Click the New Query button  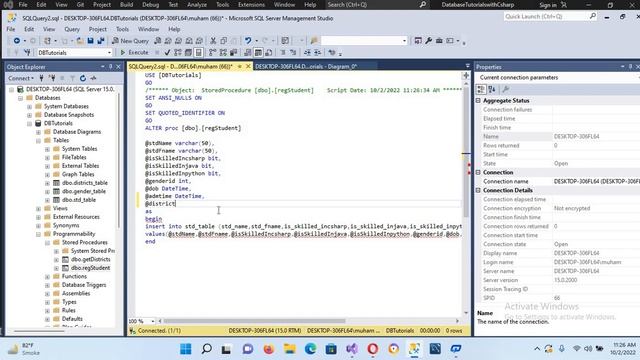coord(131,41)
